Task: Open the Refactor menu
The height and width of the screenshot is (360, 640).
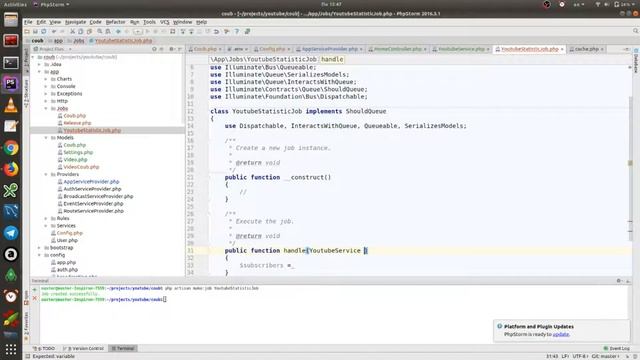Action: click(116, 22)
